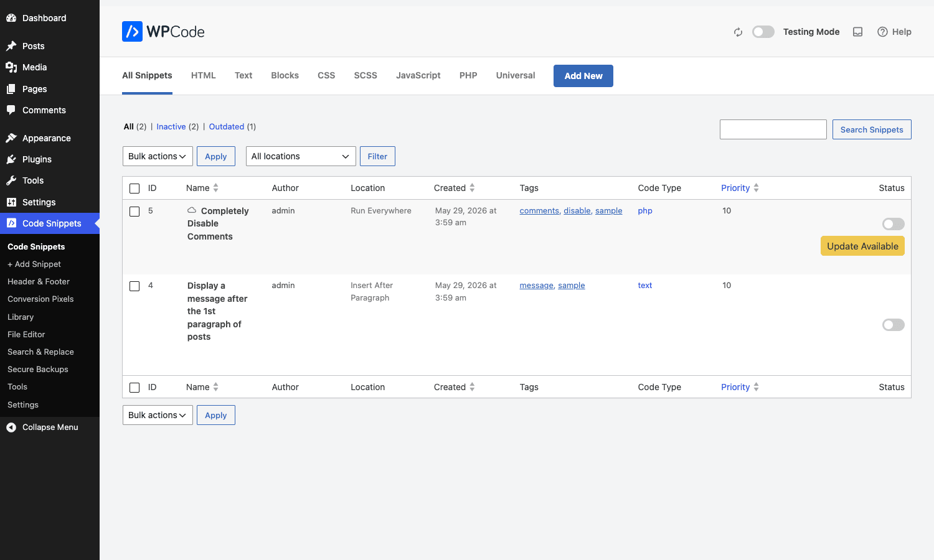Click the Help question mark icon
The height and width of the screenshot is (560, 934).
(x=882, y=32)
